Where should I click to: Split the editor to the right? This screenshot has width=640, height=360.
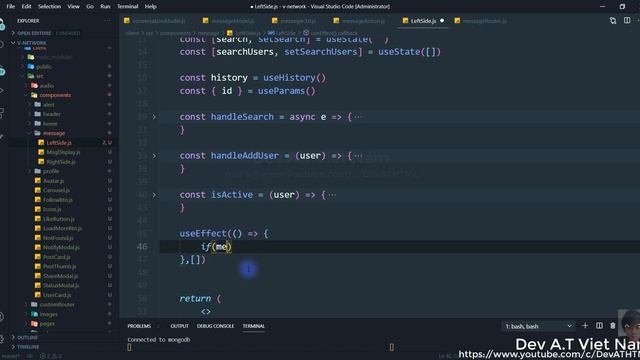click(627, 20)
